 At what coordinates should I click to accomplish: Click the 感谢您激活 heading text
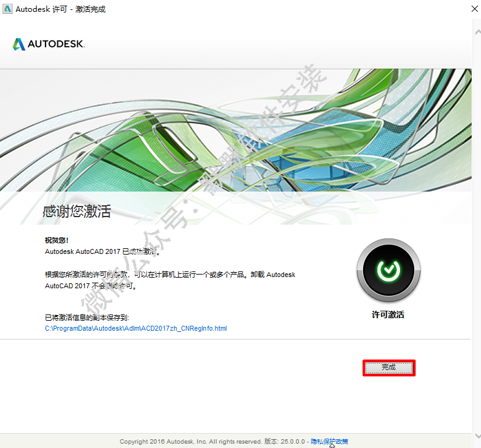point(77,212)
